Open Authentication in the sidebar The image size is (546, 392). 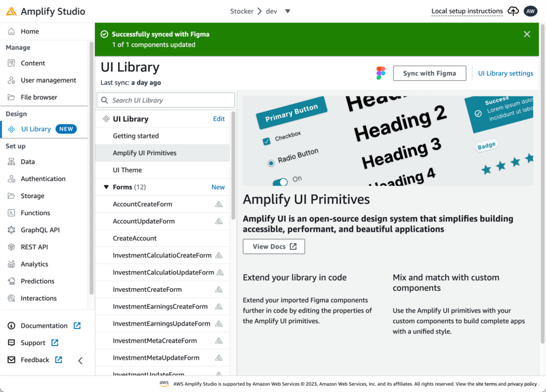[43, 179]
